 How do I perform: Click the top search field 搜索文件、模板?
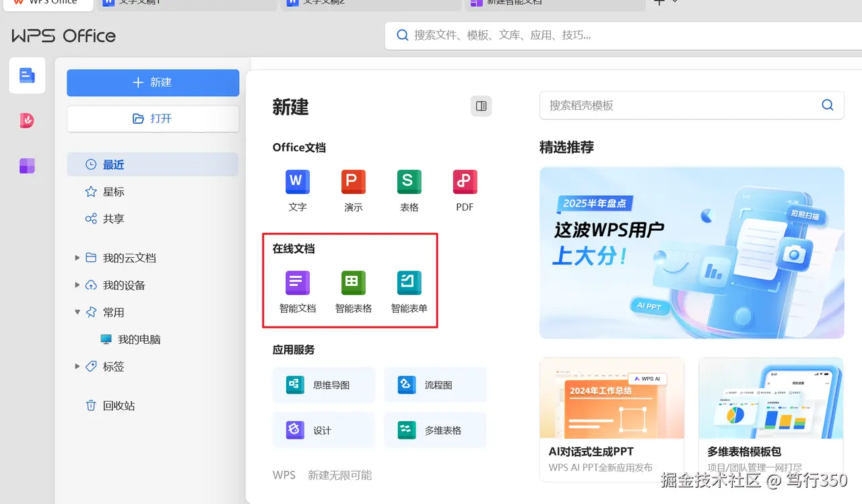point(623,35)
